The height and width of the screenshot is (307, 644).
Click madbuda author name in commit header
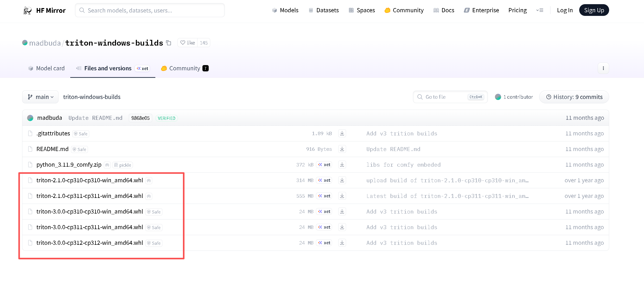pos(50,118)
